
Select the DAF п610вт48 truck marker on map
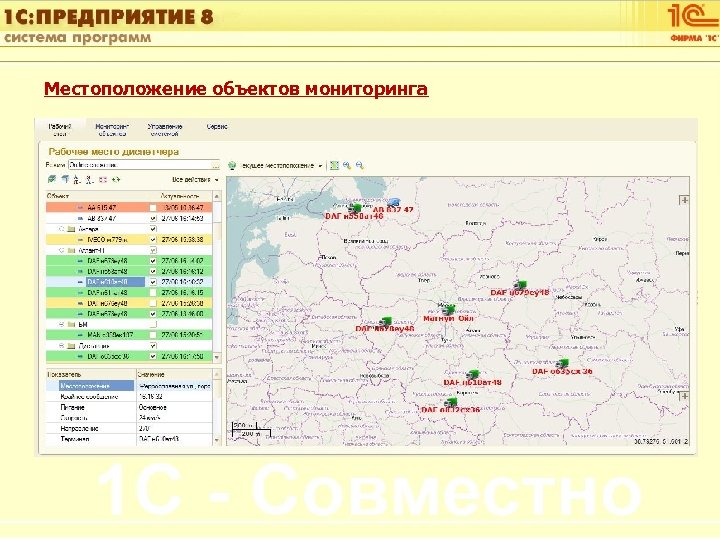tap(472, 374)
